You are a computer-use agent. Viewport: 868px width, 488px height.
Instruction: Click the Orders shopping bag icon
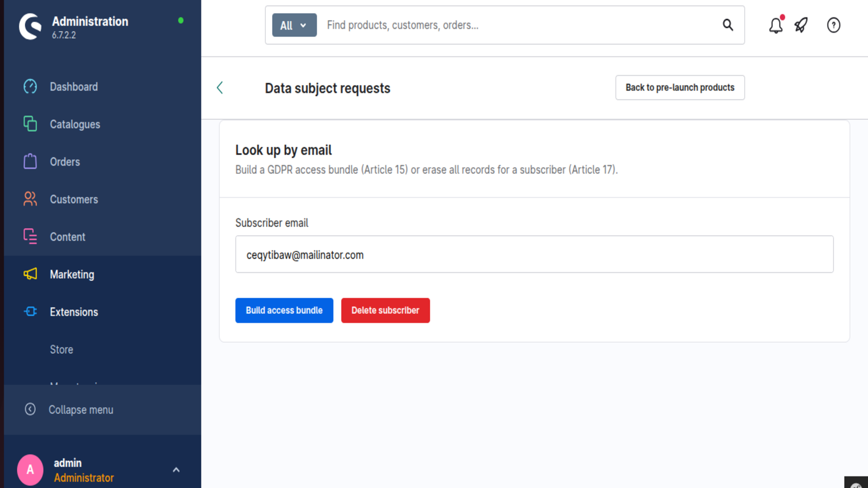click(30, 161)
